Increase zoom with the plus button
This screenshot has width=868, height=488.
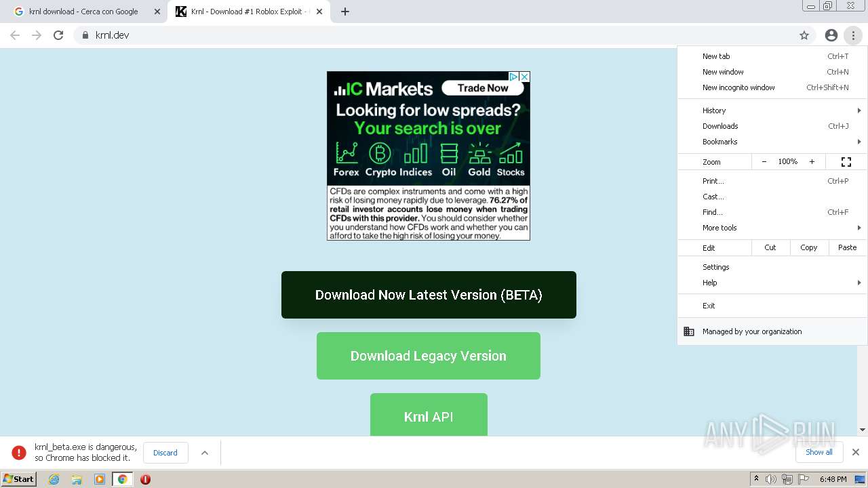tap(812, 162)
